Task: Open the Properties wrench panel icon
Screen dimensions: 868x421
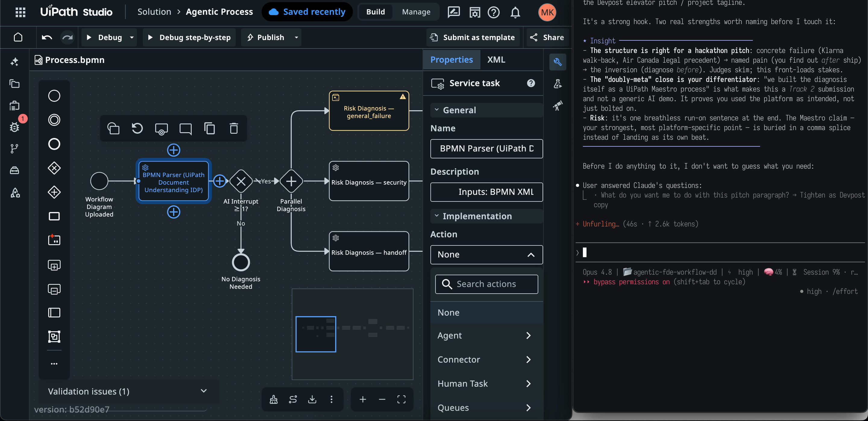Action: tap(558, 62)
